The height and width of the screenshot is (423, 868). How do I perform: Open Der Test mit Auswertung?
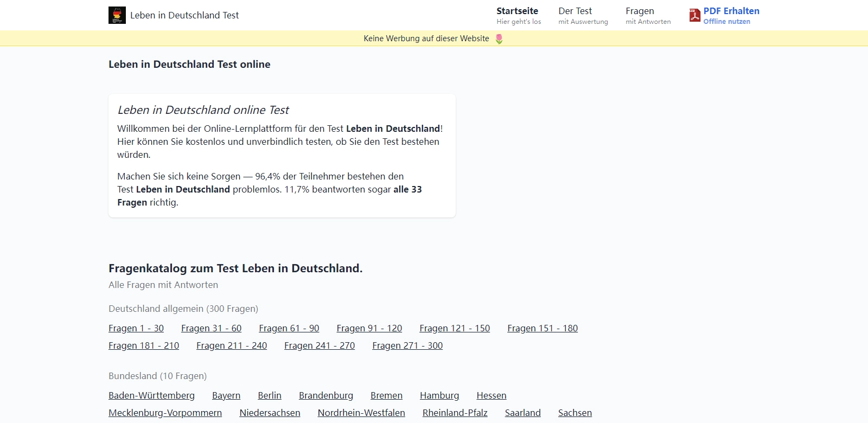583,16
